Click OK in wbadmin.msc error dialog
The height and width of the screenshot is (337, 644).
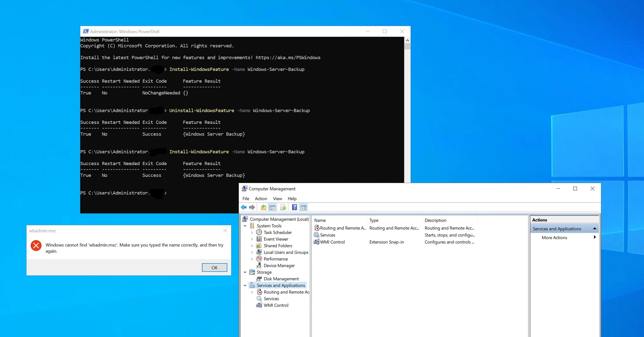214,267
